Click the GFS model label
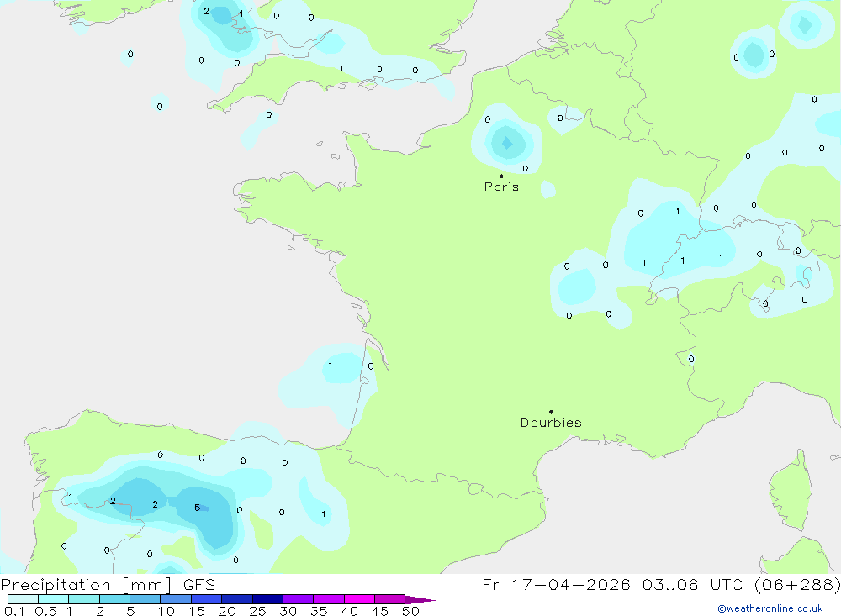 pos(199,585)
